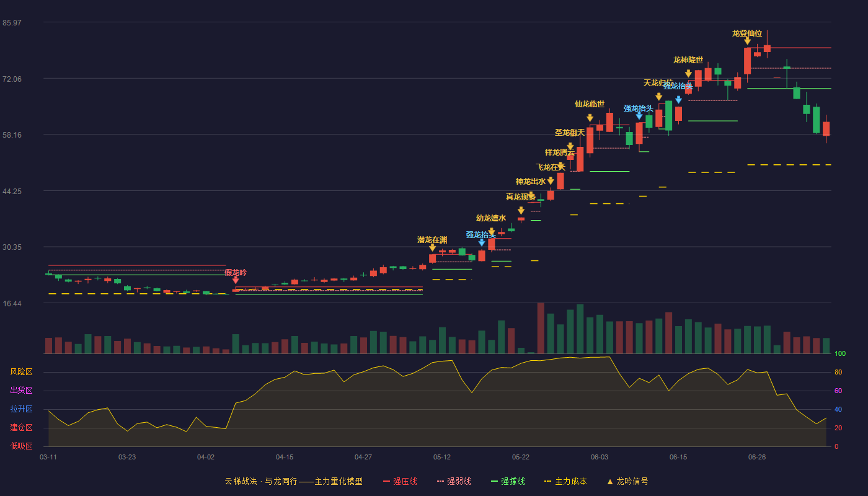
Task: Click the 04-02 date label
Action: [206, 457]
